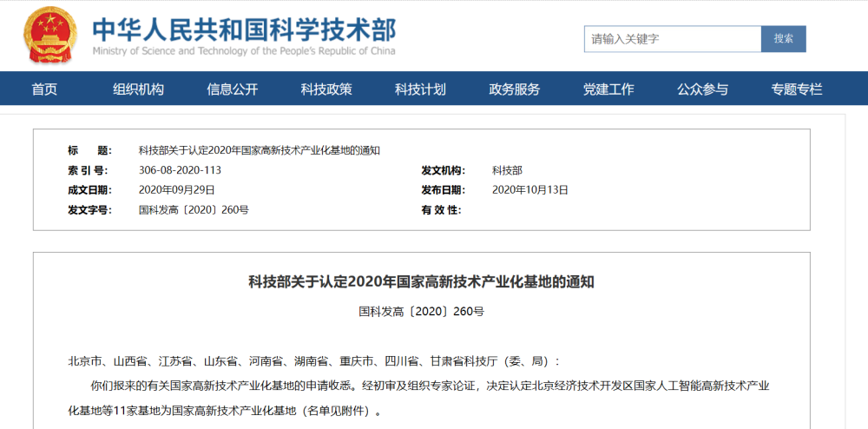
Task: Click the centered document number under heading
Action: point(421,312)
